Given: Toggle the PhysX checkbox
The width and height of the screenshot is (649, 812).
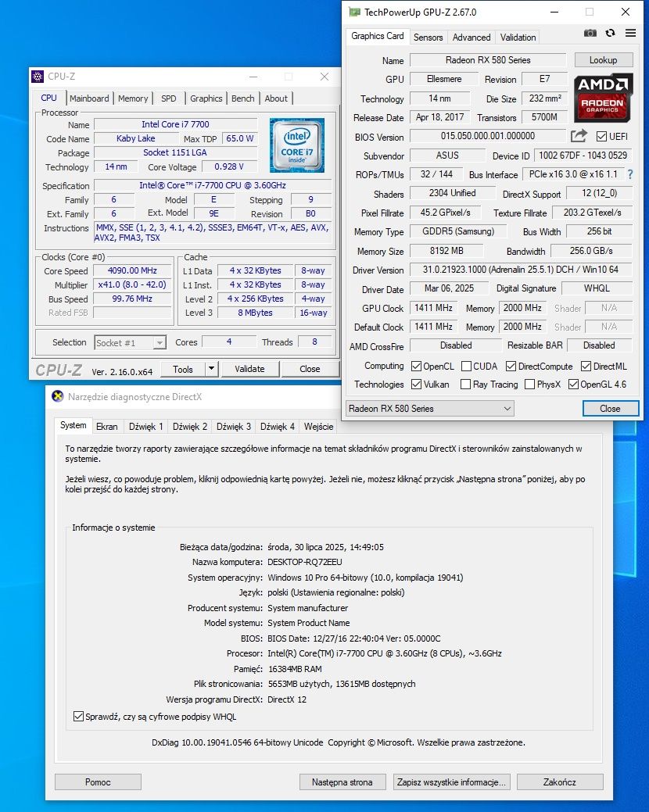Looking at the screenshot, I should click(529, 385).
